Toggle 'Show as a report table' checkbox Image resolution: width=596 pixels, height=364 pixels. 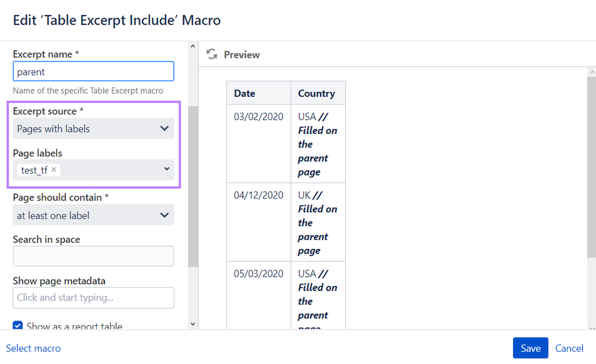(x=18, y=326)
